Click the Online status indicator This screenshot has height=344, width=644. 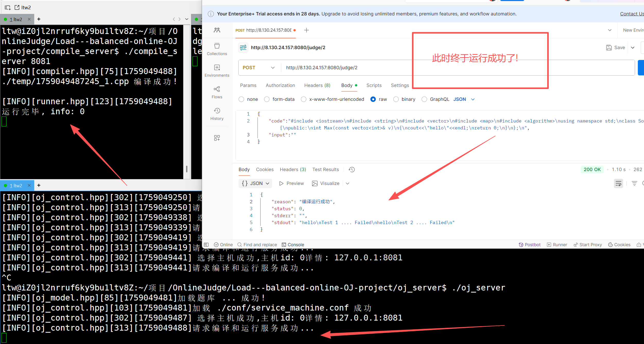click(223, 244)
